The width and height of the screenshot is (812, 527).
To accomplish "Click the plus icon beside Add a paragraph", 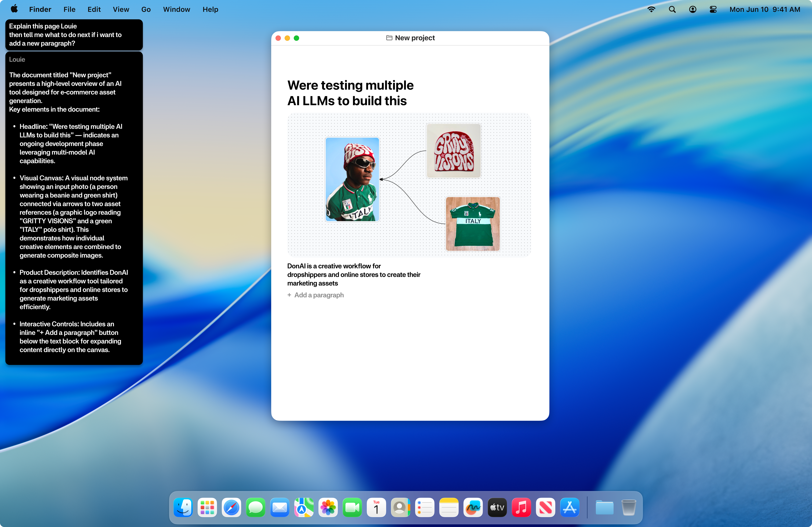I will [289, 295].
